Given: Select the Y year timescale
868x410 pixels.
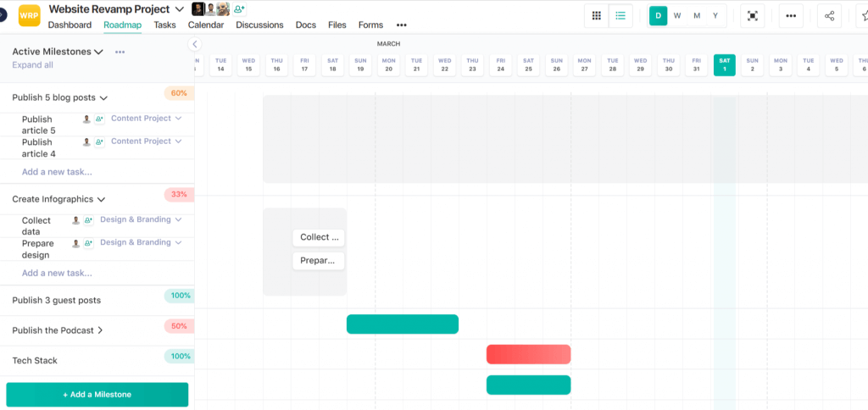Looking at the screenshot, I should tap(715, 15).
